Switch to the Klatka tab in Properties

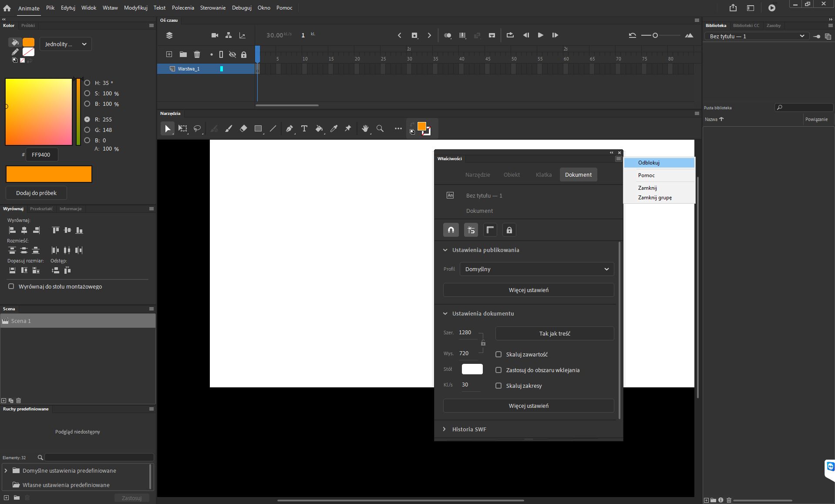(x=543, y=175)
